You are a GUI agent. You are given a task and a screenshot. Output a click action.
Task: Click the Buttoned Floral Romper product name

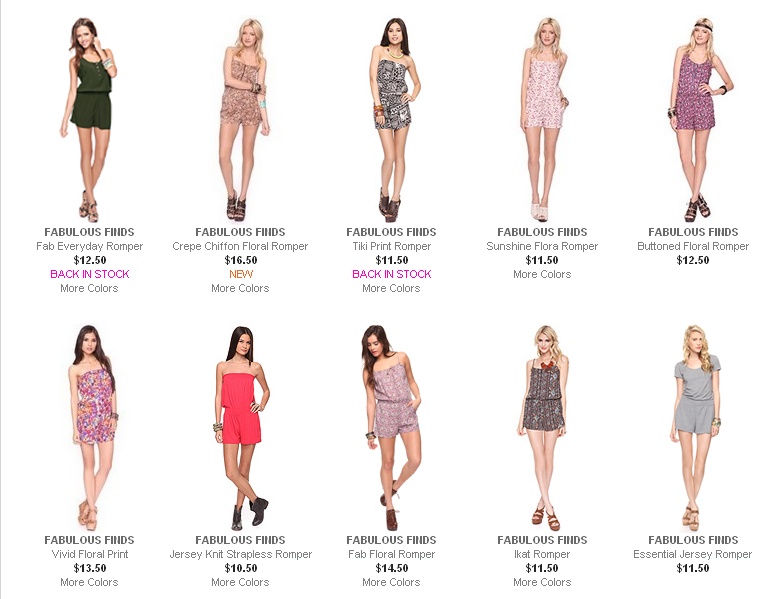pyautogui.click(x=693, y=246)
